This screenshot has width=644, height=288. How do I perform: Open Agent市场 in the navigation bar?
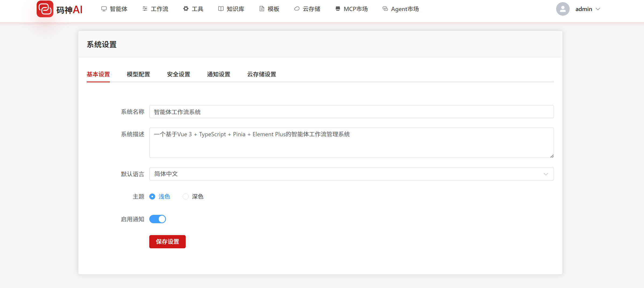401,9
